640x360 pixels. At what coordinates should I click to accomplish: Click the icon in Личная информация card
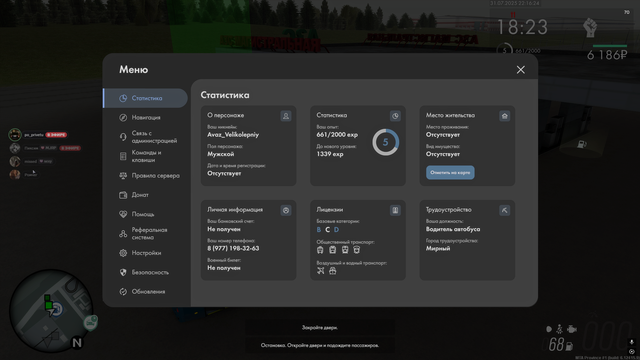pos(286,210)
